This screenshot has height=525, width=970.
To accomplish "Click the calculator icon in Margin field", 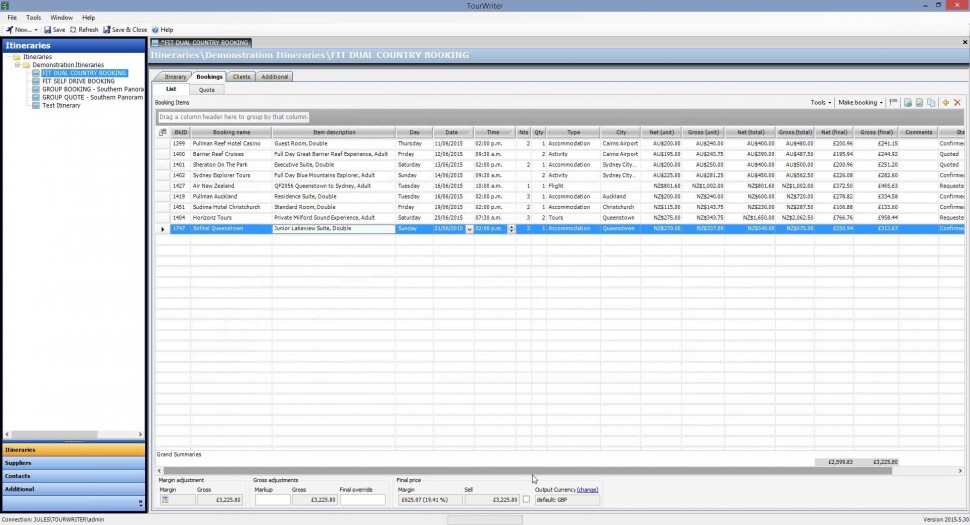I will pos(165,500).
